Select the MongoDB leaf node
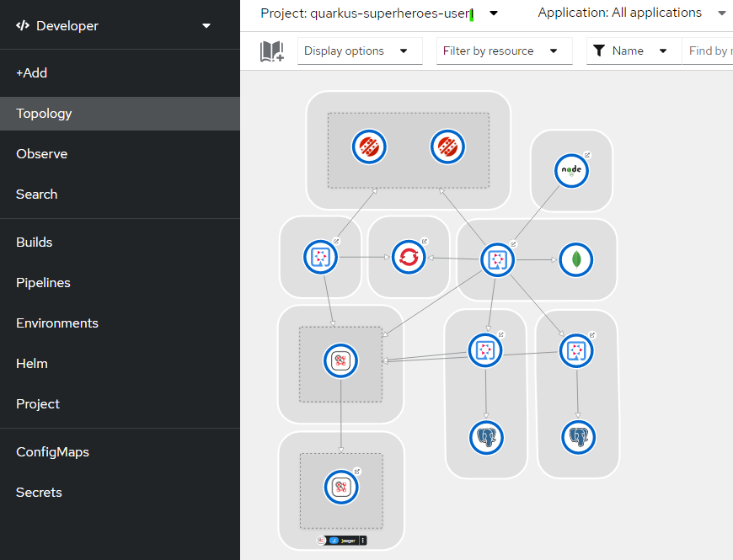Screen dimensions: 733x560 (576, 259)
